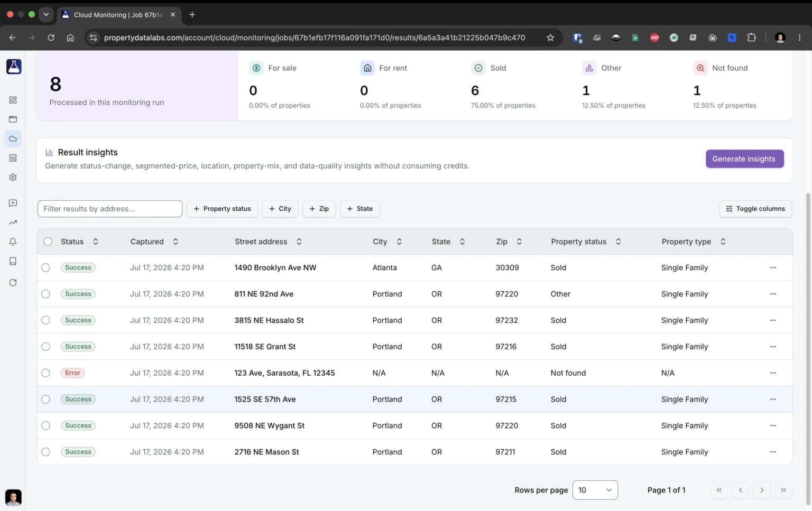Open the dashboard grid icon in sidebar

13,100
